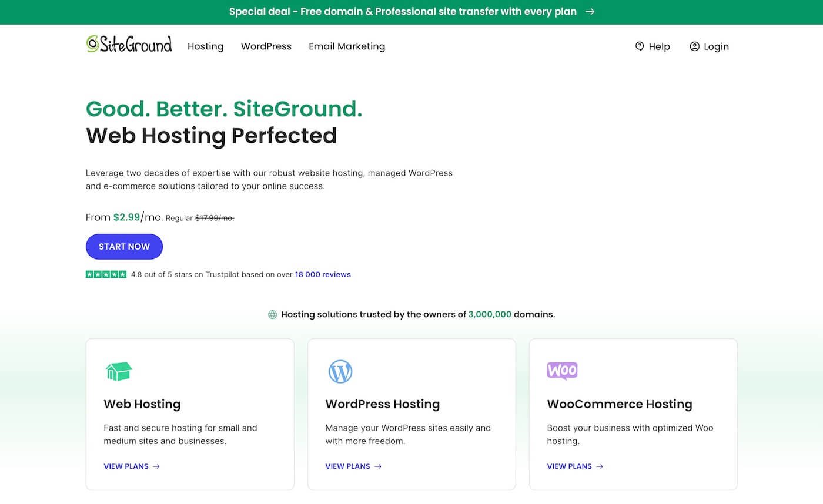Screen dimensions: 823x504
Task: Click the Good. Better. SiteGround. headline
Action: pos(224,109)
